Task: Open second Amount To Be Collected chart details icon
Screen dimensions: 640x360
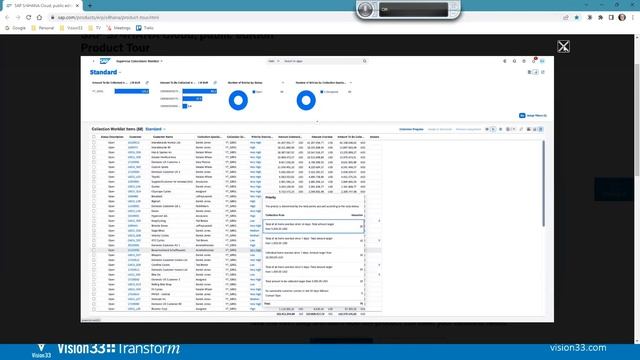Action: (215, 82)
